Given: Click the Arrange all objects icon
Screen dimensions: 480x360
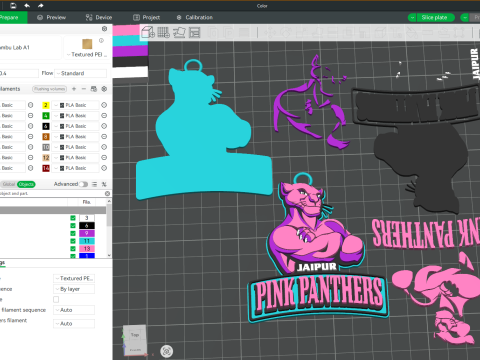Looking at the screenshot, I should tap(194, 32).
